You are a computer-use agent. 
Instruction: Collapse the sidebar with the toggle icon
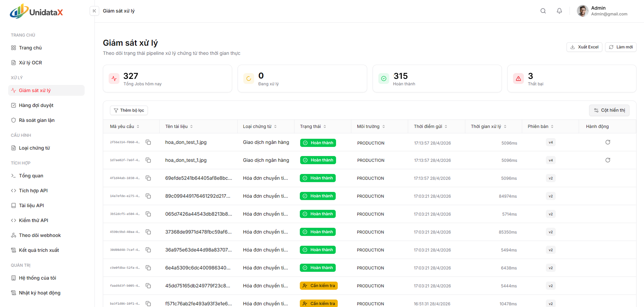[x=94, y=11]
